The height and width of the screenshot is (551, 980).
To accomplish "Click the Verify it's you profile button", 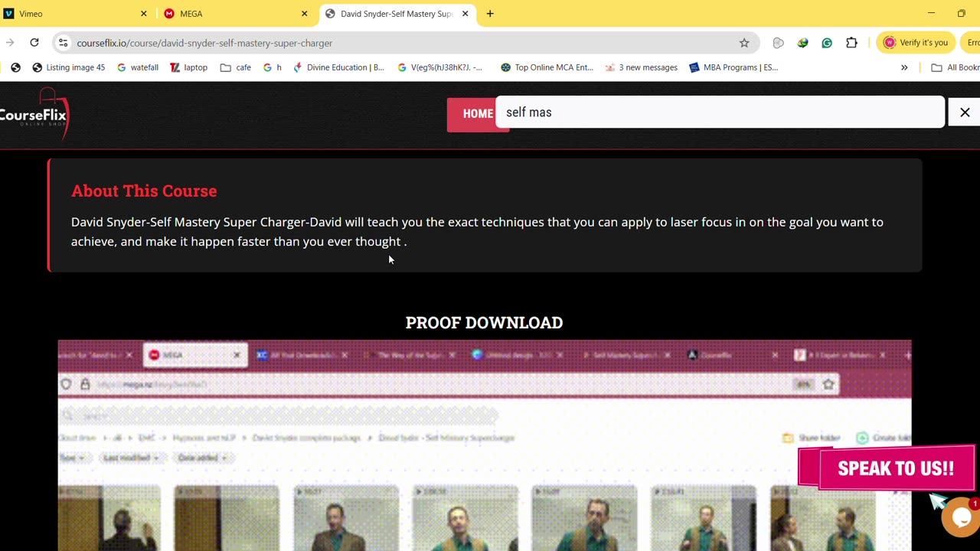I will [915, 43].
